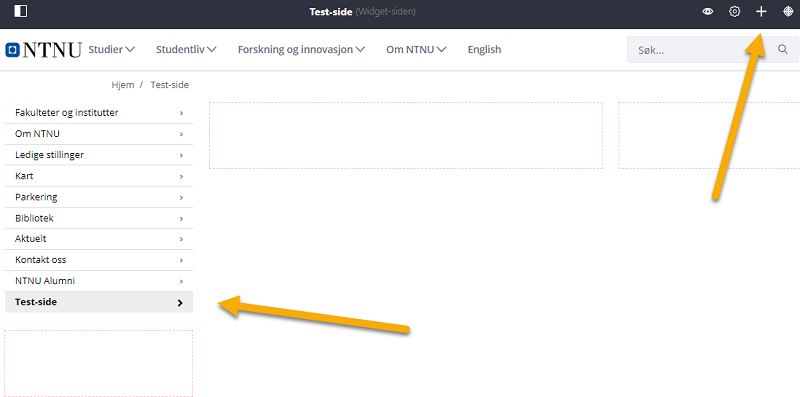This screenshot has width=800, height=397.
Task: Go to NTNU logo home
Action: pos(43,50)
